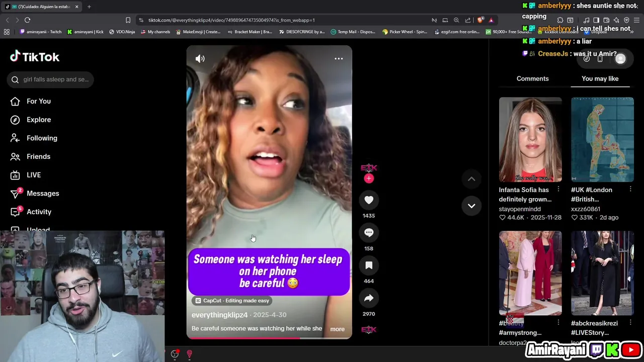Open options for Infanta Sofia video

[558, 190]
